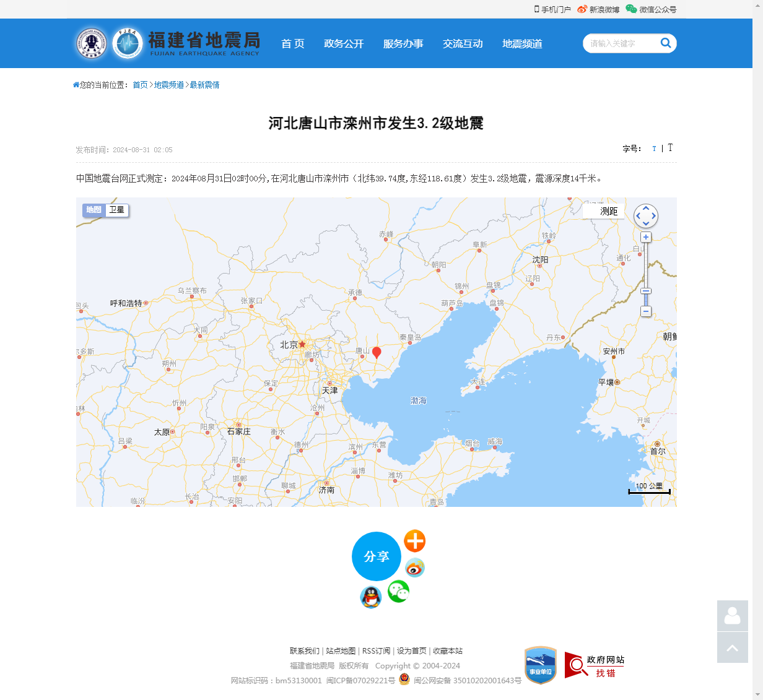Select the 地图 map view toggle
The height and width of the screenshot is (700, 763).
coord(94,210)
